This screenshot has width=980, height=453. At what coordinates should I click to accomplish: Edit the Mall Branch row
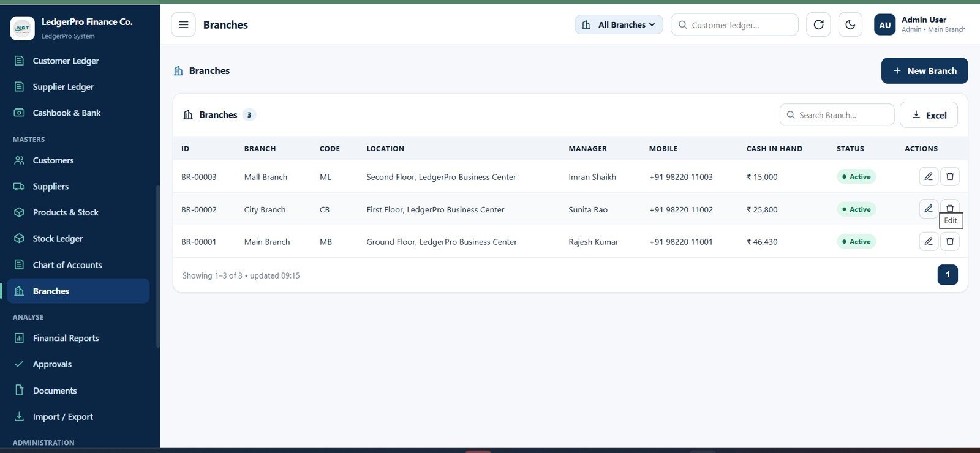(x=929, y=177)
